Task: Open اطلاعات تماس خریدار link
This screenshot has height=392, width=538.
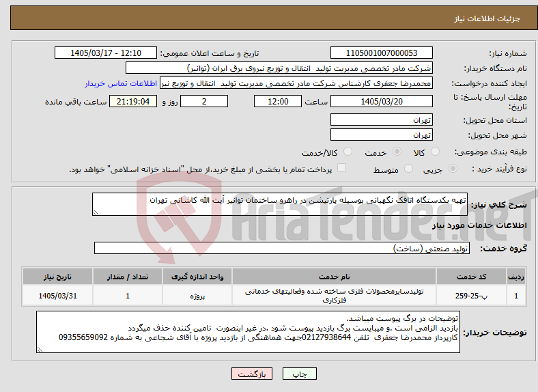Action: (x=121, y=83)
